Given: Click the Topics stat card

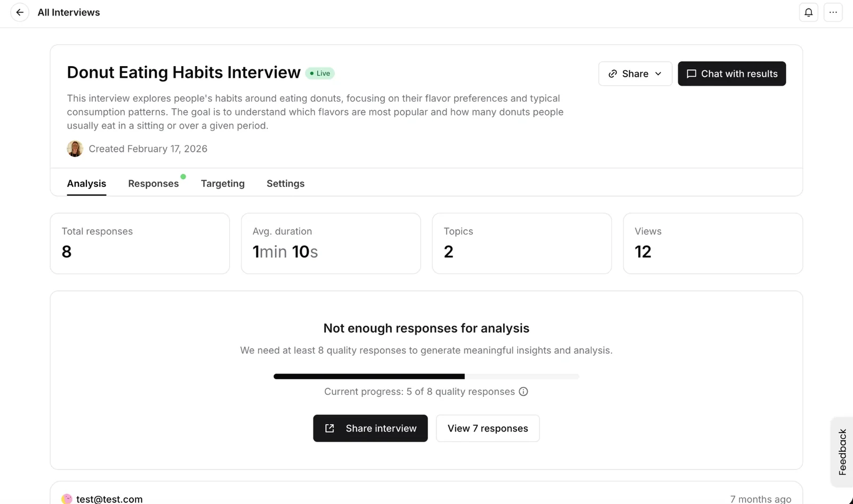Looking at the screenshot, I should click(522, 243).
